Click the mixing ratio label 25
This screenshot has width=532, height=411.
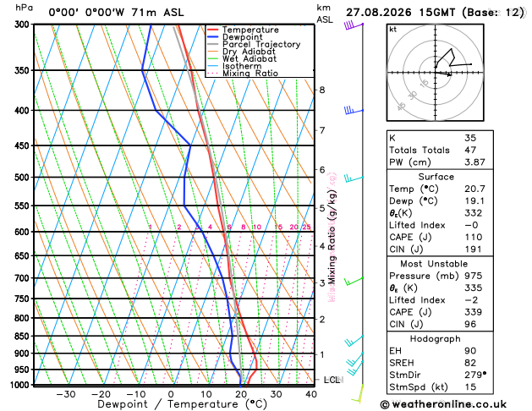tap(306, 227)
